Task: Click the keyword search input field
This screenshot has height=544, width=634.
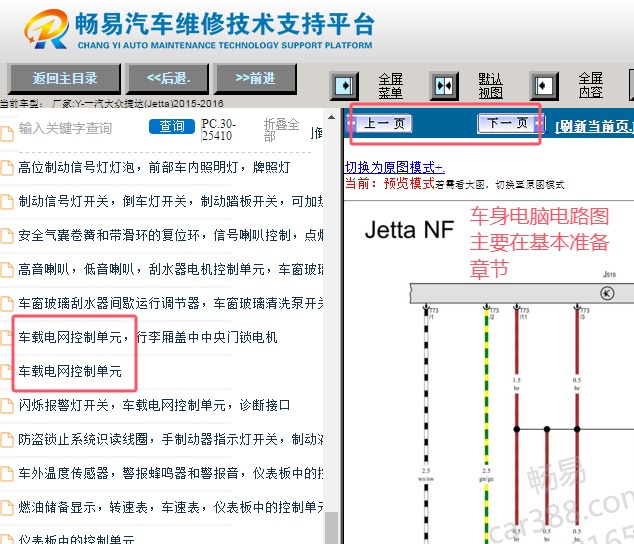Action: click(81, 128)
